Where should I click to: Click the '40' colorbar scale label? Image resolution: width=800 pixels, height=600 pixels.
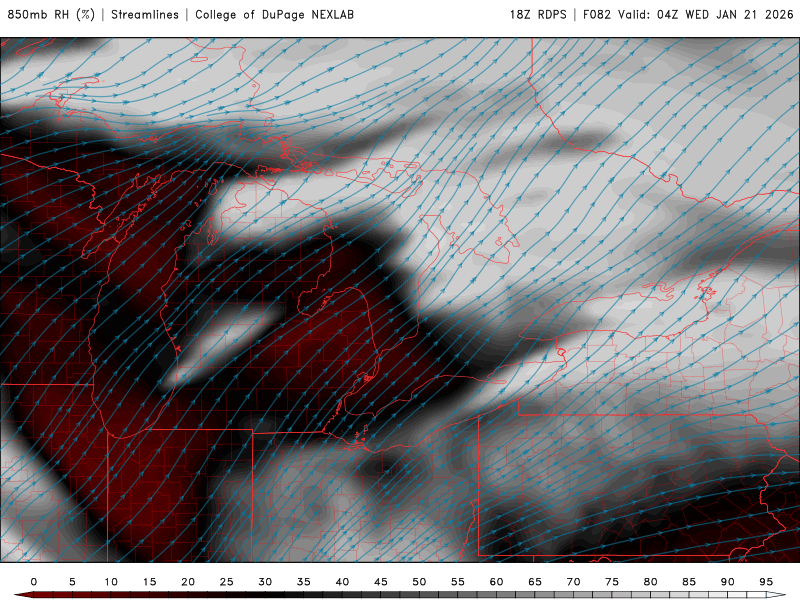click(342, 582)
